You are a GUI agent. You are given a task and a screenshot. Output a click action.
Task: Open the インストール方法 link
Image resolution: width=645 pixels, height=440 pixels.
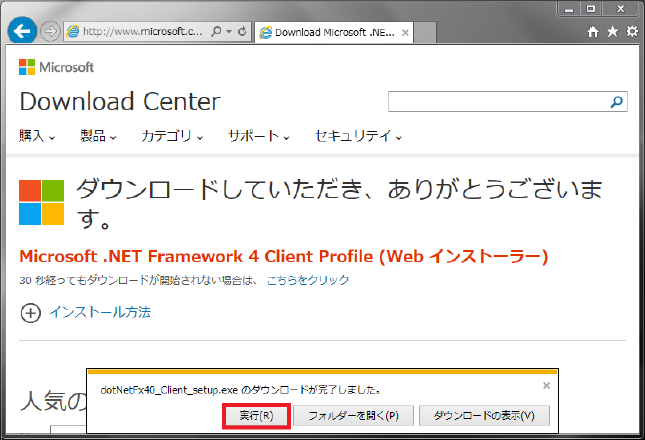[100, 312]
